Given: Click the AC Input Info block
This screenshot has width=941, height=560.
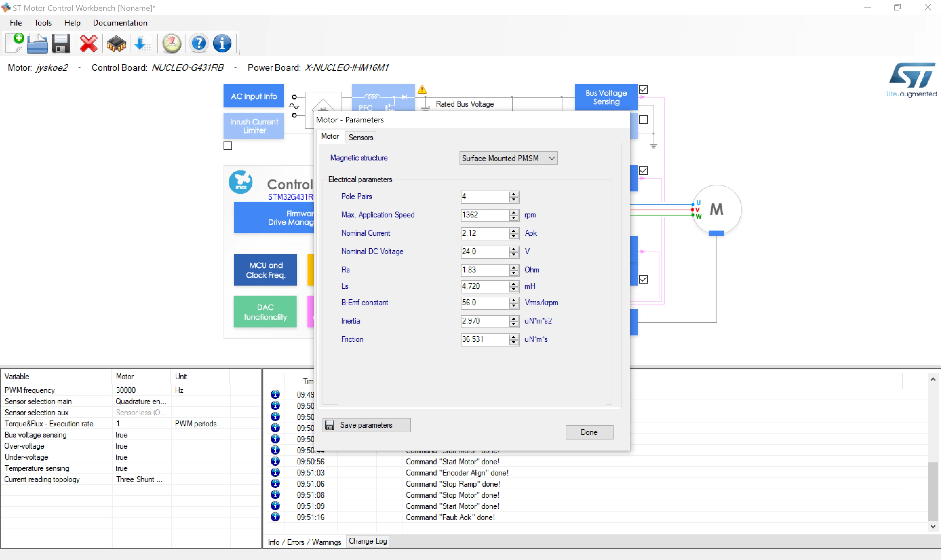Looking at the screenshot, I should 254,96.
